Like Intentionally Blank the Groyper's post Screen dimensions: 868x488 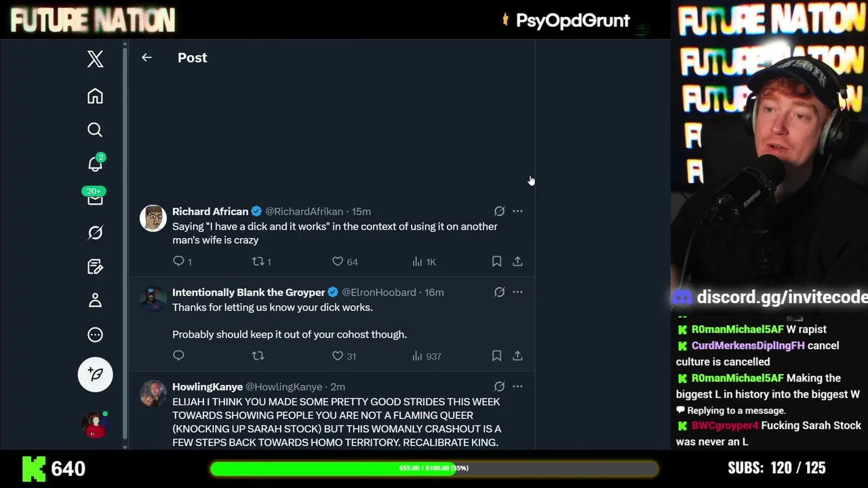pyautogui.click(x=338, y=356)
